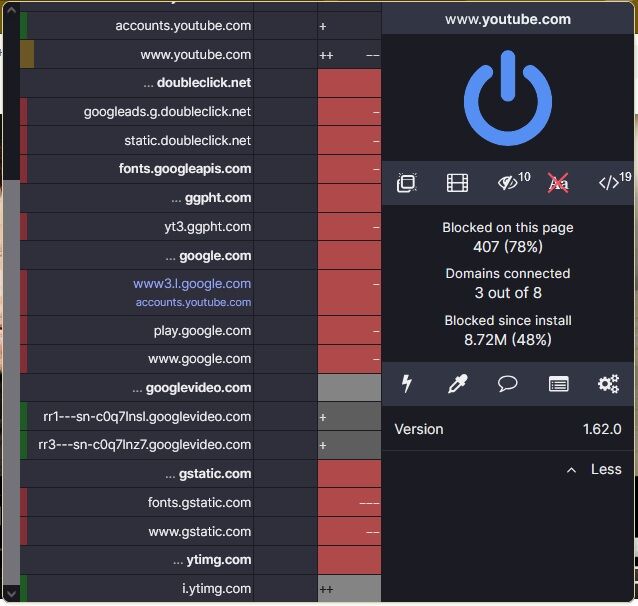Open the logger list icon
This screenshot has width=638, height=606.
click(558, 384)
